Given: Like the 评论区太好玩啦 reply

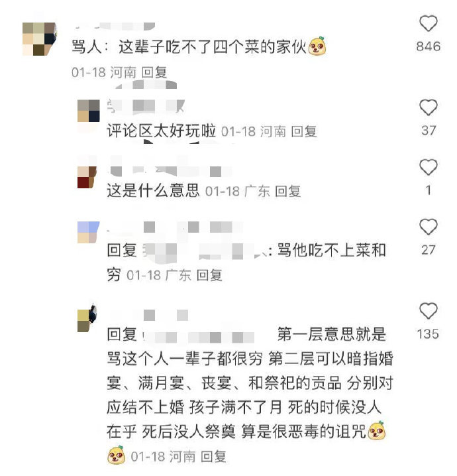Looking at the screenshot, I should click(x=429, y=107).
